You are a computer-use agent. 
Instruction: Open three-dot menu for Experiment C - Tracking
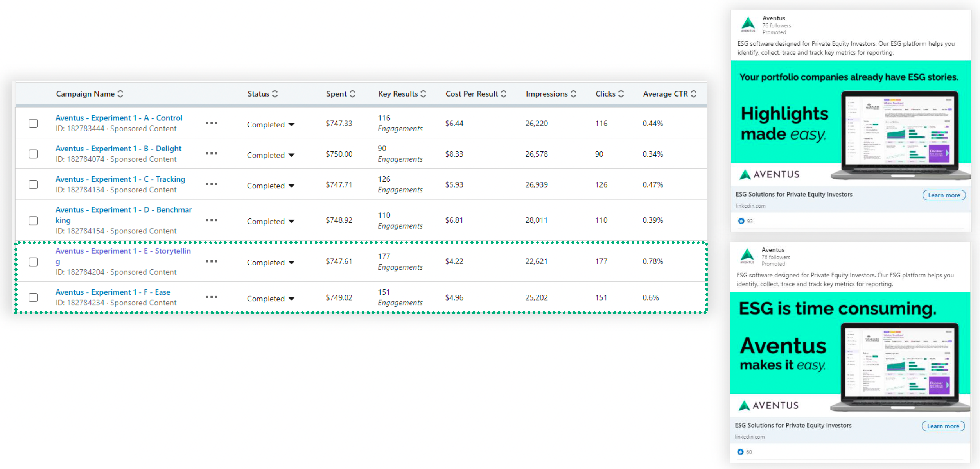[x=212, y=184]
